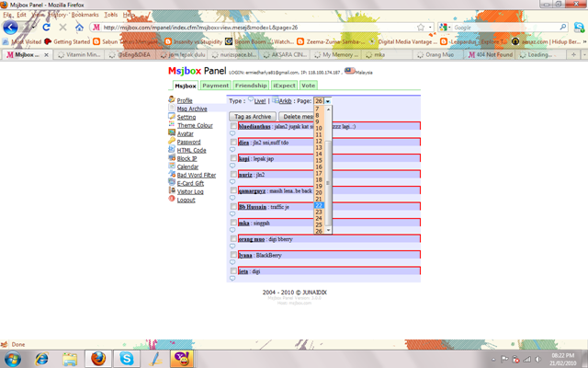The width and height of the screenshot is (588, 368).
Task: Click the Password key icon
Action: (x=172, y=141)
